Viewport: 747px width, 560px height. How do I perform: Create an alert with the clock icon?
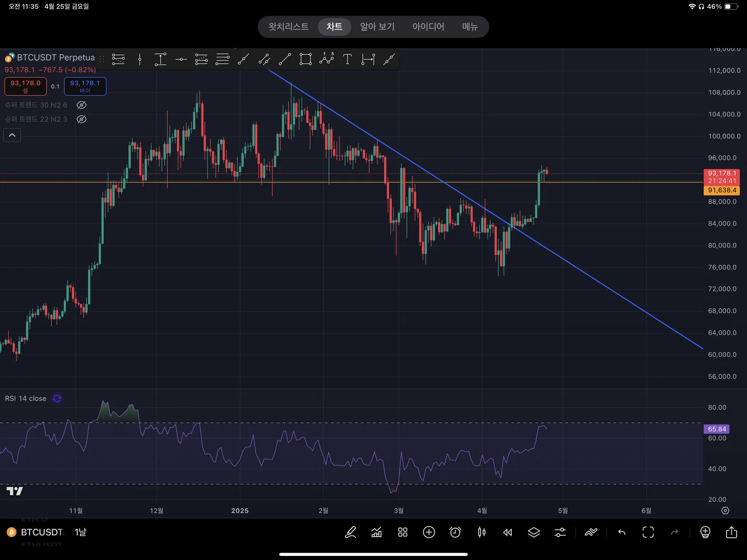pyautogui.click(x=455, y=532)
